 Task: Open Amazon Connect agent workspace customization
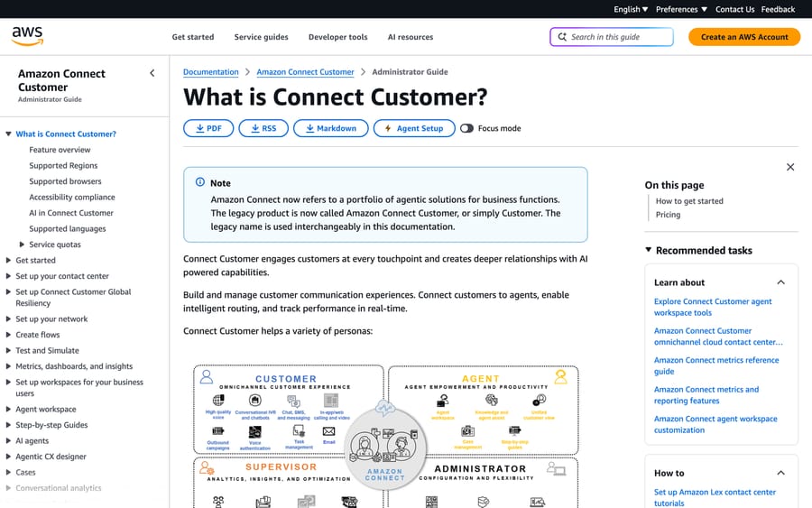[x=715, y=425]
